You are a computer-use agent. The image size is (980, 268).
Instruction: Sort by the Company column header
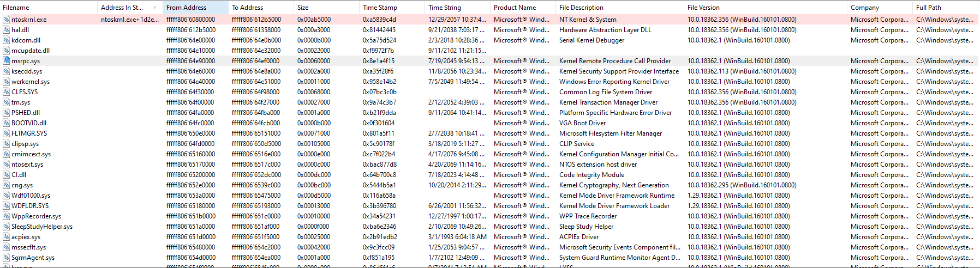(881, 8)
